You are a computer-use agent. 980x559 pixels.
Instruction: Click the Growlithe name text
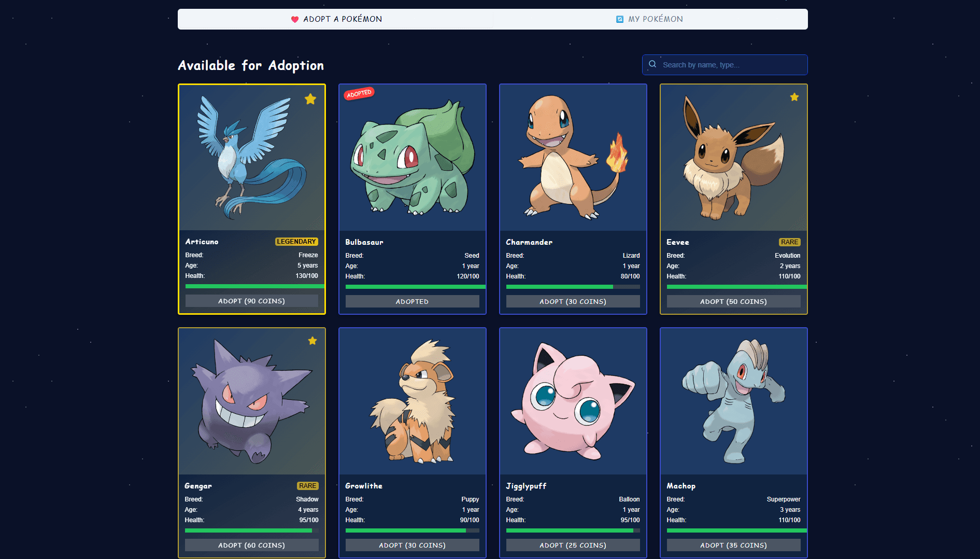tap(364, 486)
